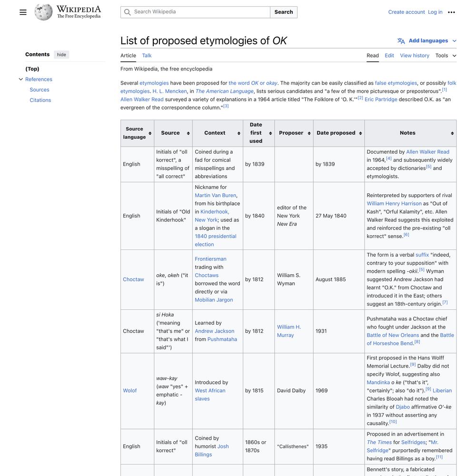The width and height of the screenshot is (476, 476).
Task: Open the Mandinka link
Action: [378, 383]
